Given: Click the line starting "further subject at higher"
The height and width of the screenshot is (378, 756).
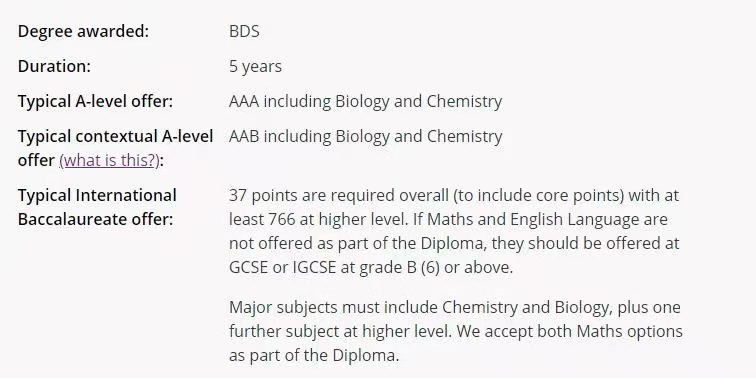Looking at the screenshot, I should (x=456, y=332).
